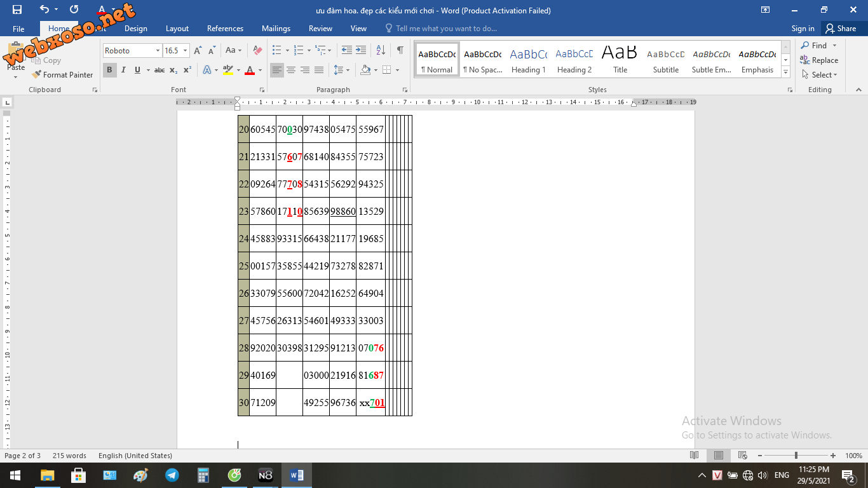The width and height of the screenshot is (868, 488).
Task: Save the document with the floppy icon
Action: coord(17,10)
